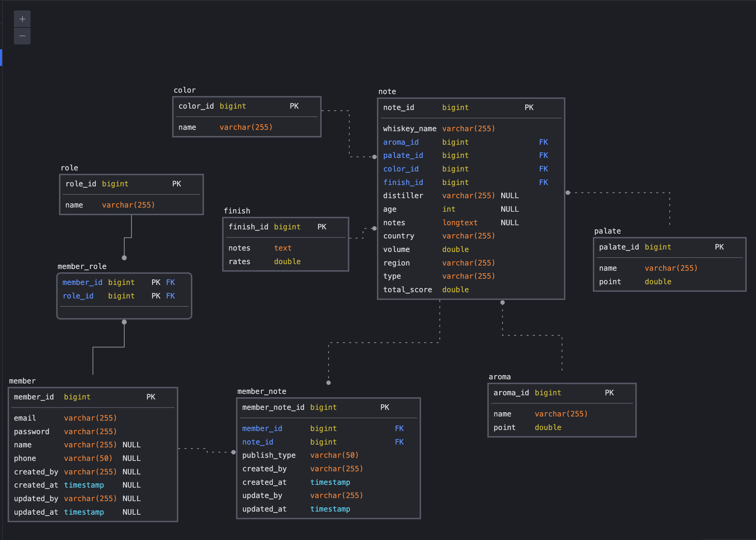Click the member_note table title

click(x=262, y=391)
